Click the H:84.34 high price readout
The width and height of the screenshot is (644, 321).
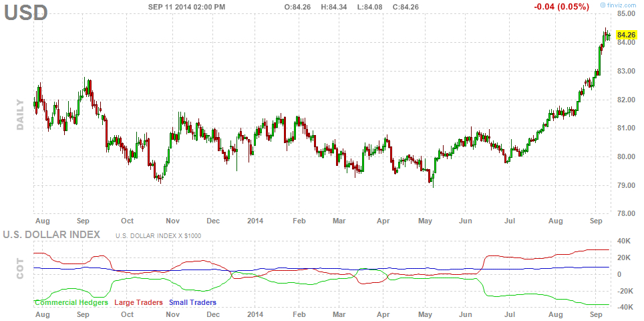[x=334, y=7]
